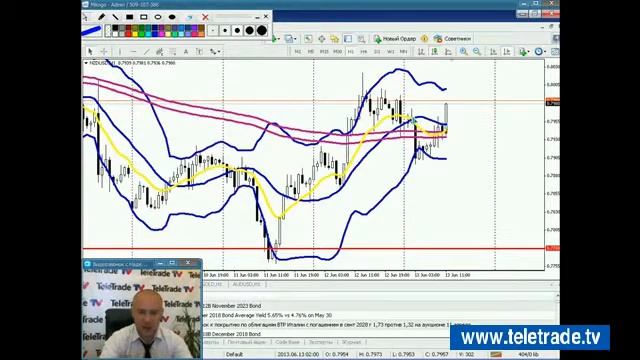Select the crosshair tool
Image resolution: width=640 pixels, height=360 pixels.
click(104, 52)
